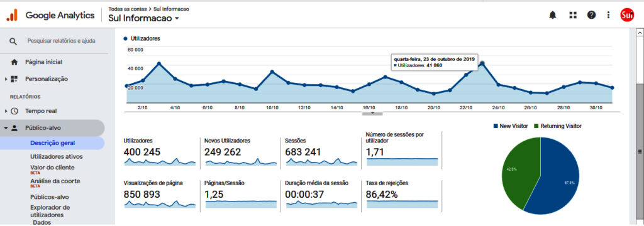Click the RELATÓRIOS section heading
The image size is (644, 226).
25,97
